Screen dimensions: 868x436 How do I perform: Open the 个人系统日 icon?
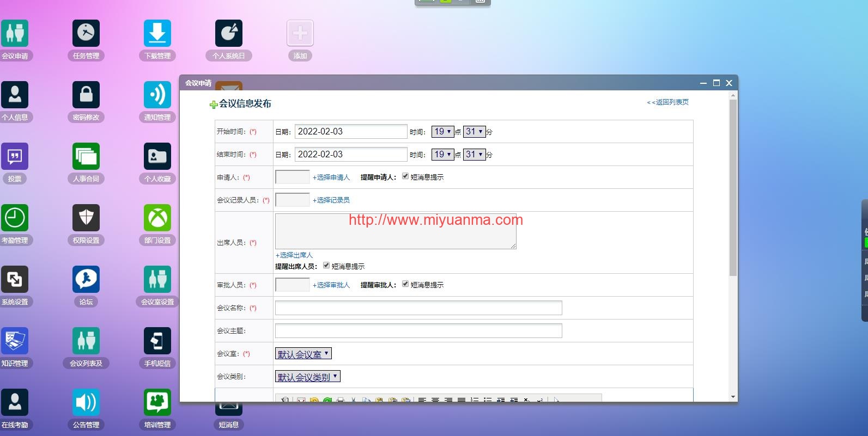coord(229,33)
